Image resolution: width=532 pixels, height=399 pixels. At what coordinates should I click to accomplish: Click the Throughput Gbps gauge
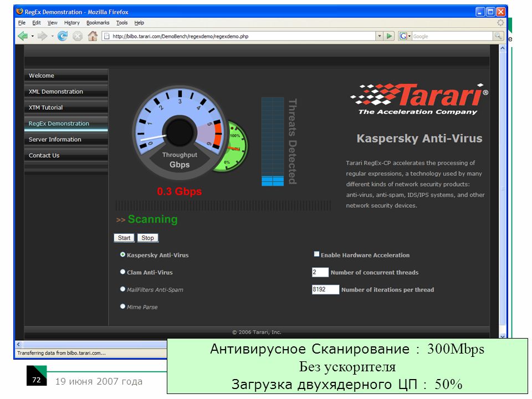[180, 133]
